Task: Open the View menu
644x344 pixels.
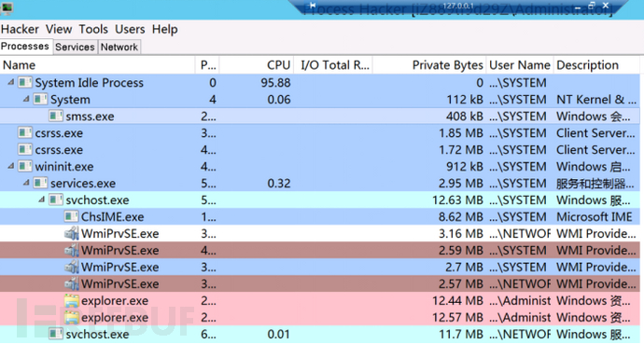Action: coord(59,29)
